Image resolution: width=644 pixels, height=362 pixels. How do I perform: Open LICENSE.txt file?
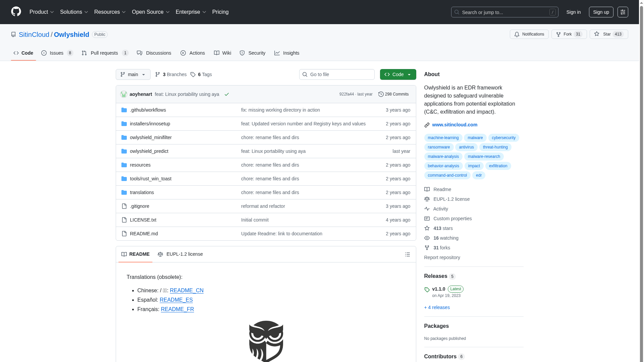tap(143, 220)
